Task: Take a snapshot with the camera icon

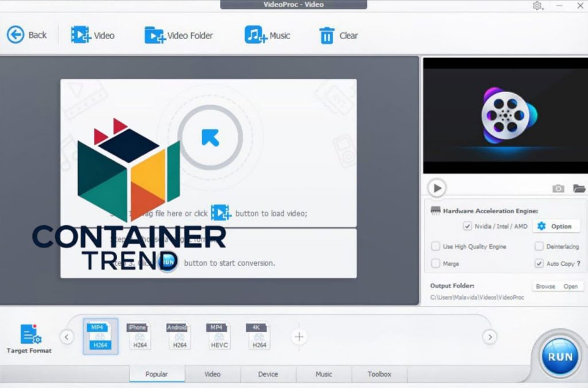Action: [x=558, y=189]
